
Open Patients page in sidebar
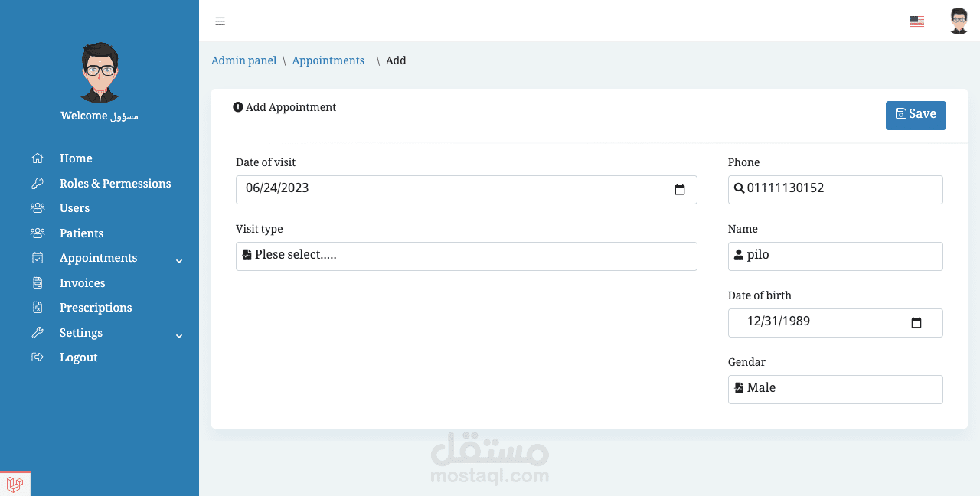[x=82, y=233]
